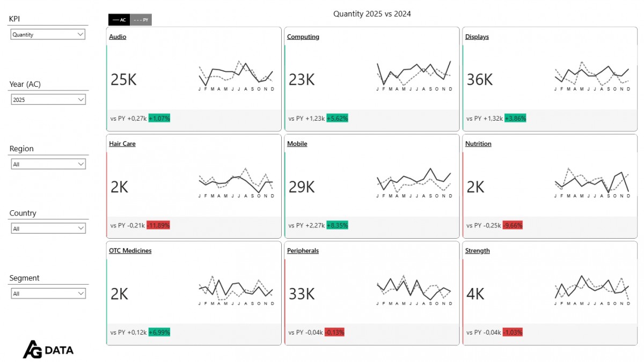Screen dimensions: 644x362
Task: Click the Strength card title
Action: point(477,251)
